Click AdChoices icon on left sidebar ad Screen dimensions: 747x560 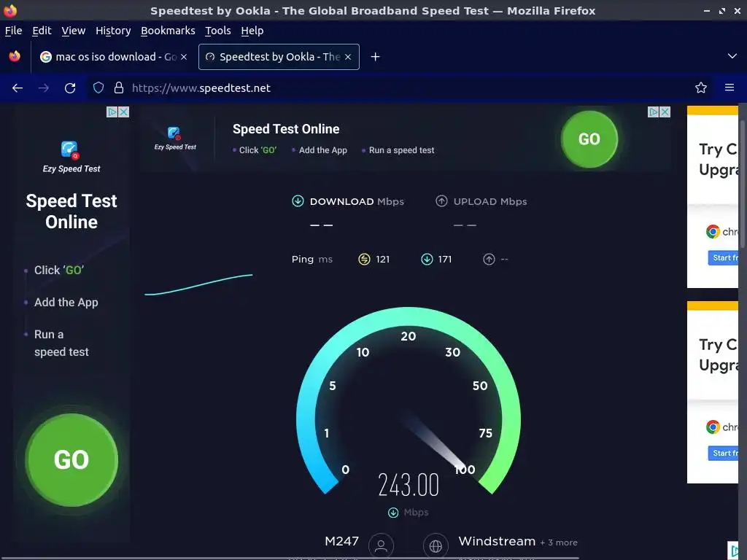[112, 112]
